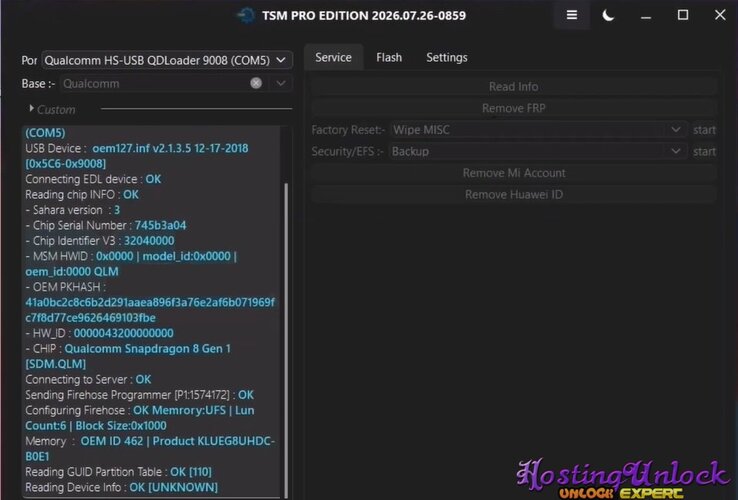Click 'Connecting to Server : OK' line
This screenshot has width=738, height=500.
click(88, 379)
